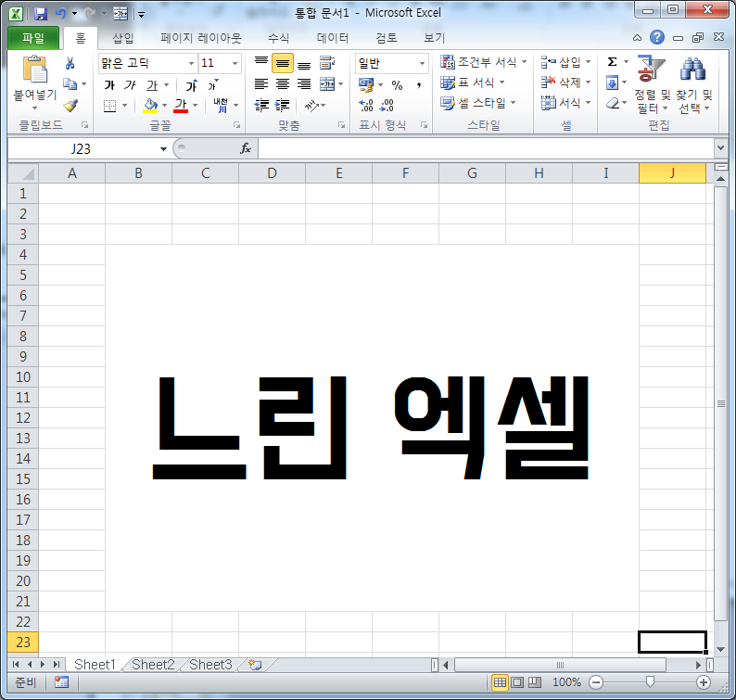This screenshot has height=700, width=736.
Task: Expand the Name Box dropdown arrow
Action: click(x=163, y=149)
